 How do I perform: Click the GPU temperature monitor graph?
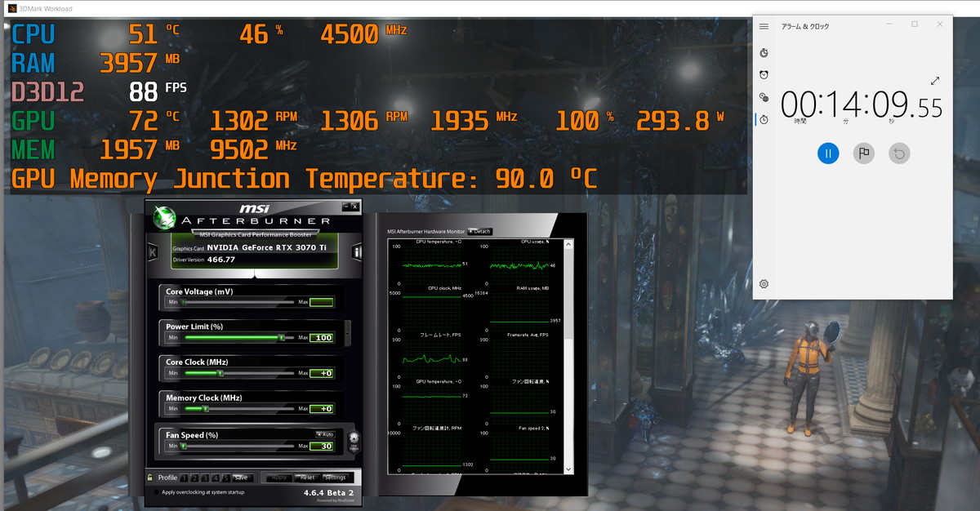(x=432, y=406)
